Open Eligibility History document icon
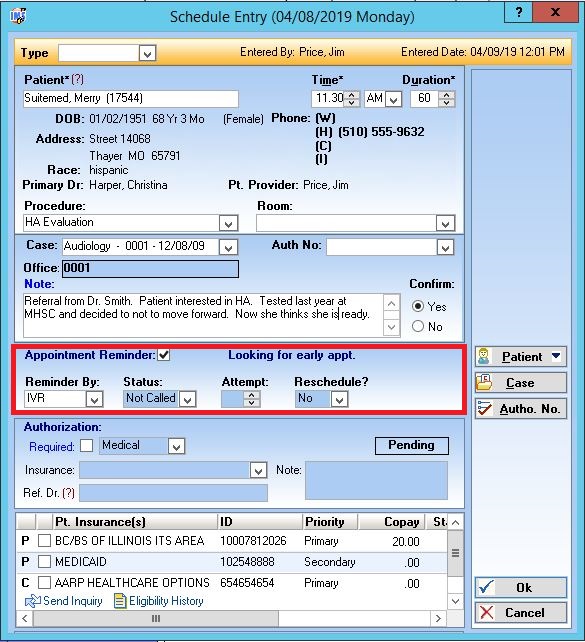 point(120,601)
